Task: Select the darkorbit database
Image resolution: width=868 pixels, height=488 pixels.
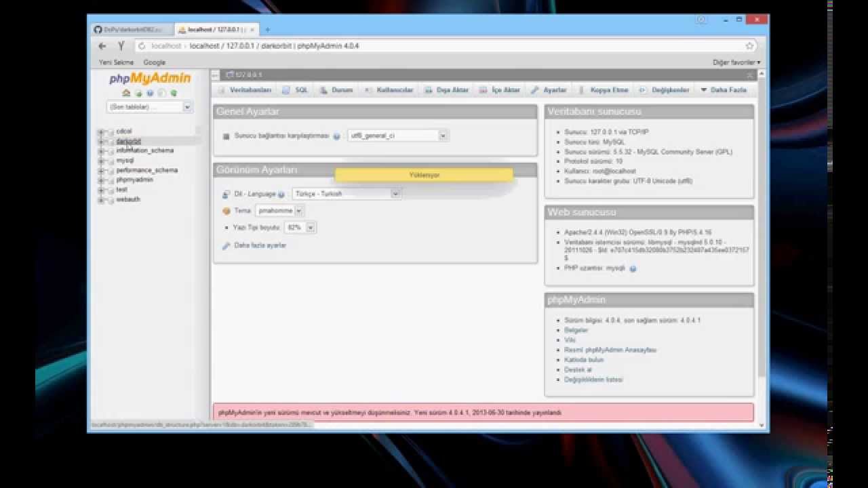Action: coord(128,142)
